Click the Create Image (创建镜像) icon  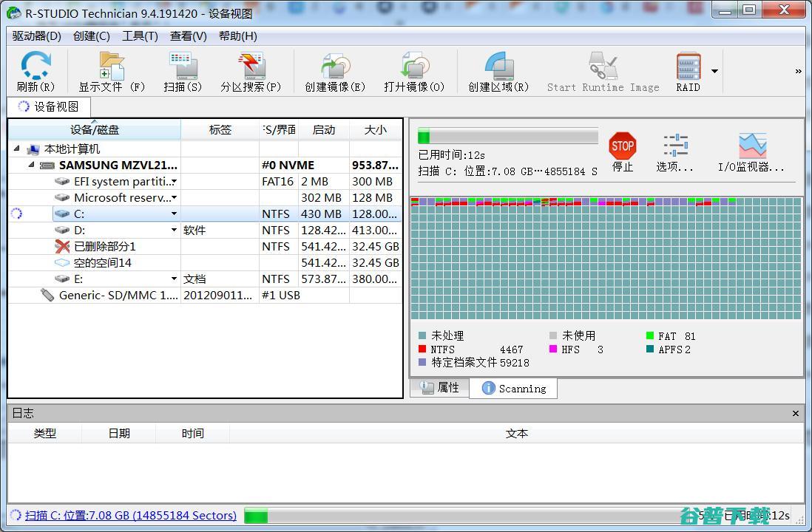pyautogui.click(x=335, y=67)
